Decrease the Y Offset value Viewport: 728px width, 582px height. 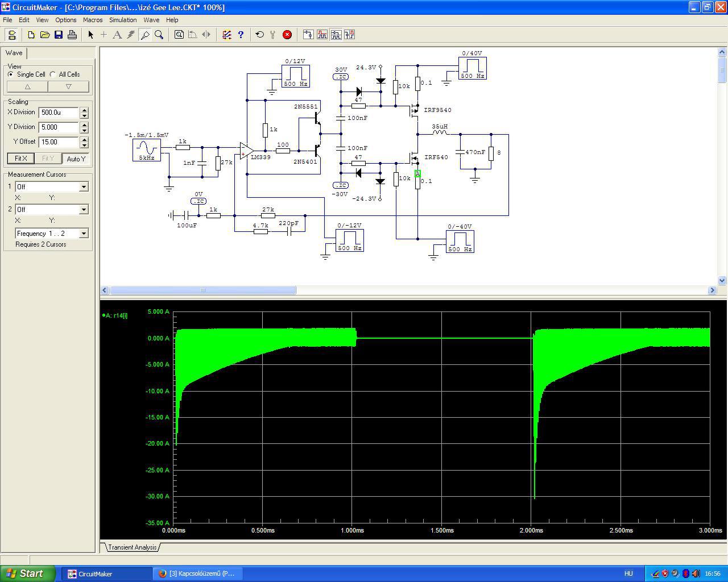coord(84,145)
